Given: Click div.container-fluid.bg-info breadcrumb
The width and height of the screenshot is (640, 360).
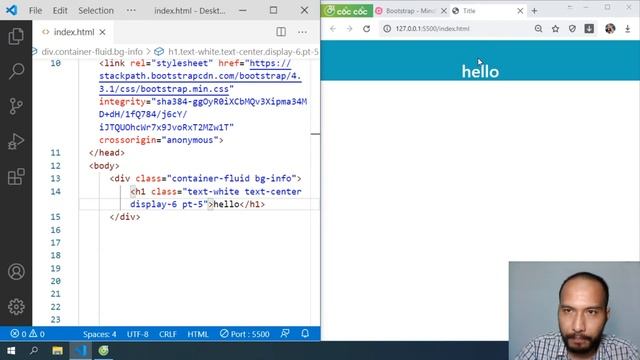Looking at the screenshot, I should tap(92, 52).
